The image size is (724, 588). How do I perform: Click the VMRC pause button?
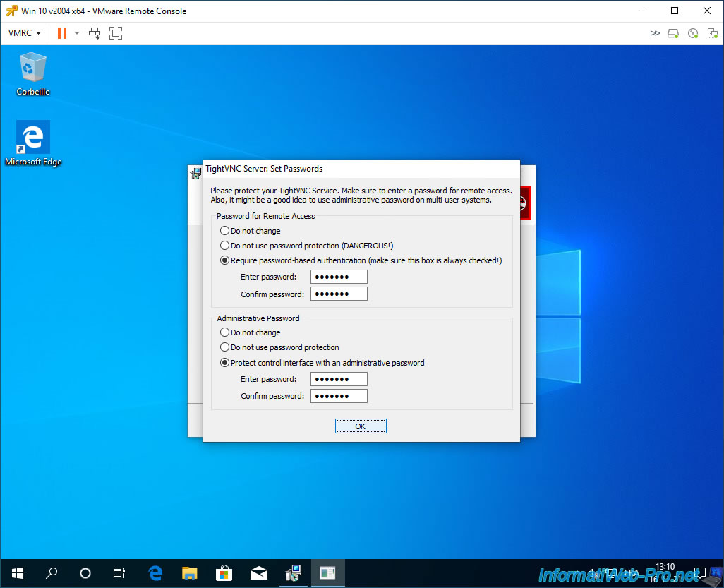click(x=61, y=33)
